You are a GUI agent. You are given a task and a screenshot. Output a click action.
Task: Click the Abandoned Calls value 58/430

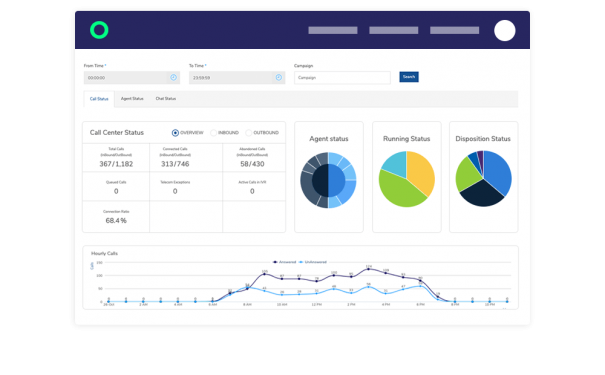click(x=252, y=164)
